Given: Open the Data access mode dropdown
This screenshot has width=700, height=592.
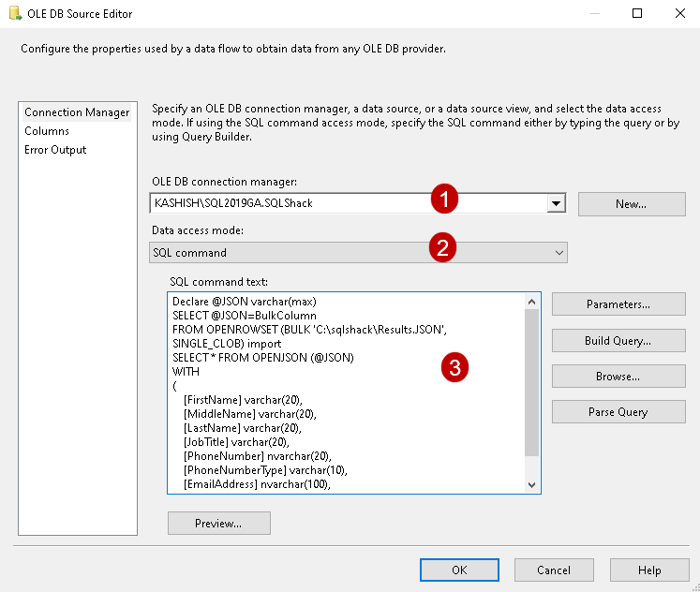Looking at the screenshot, I should click(358, 252).
